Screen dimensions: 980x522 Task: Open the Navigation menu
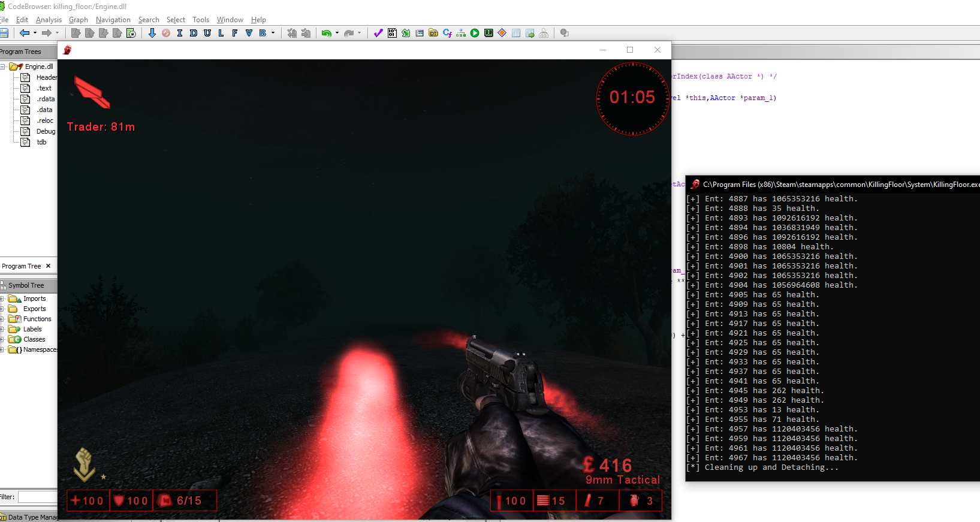pos(113,20)
